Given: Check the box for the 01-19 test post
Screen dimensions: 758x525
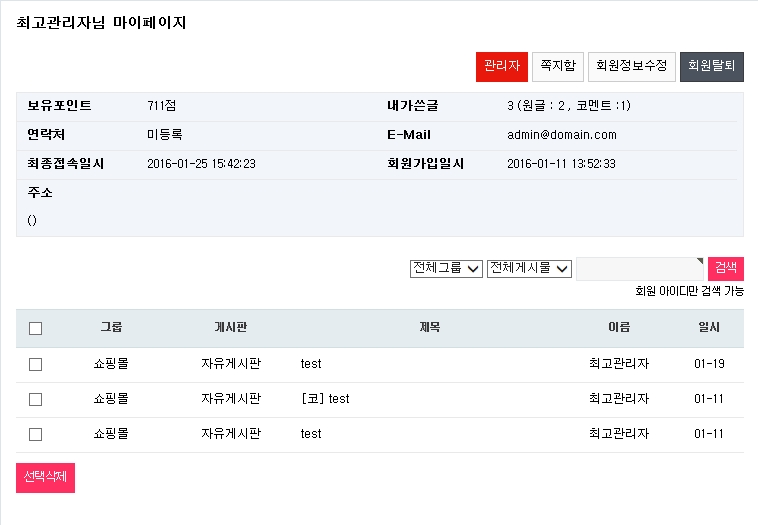Looking at the screenshot, I should pos(36,365).
